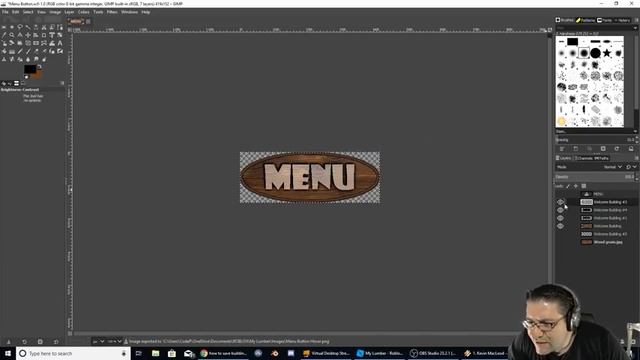The width and height of the screenshot is (640, 360).
Task: Select the Blur/Sharpen drop tool
Action: pos(28,60)
